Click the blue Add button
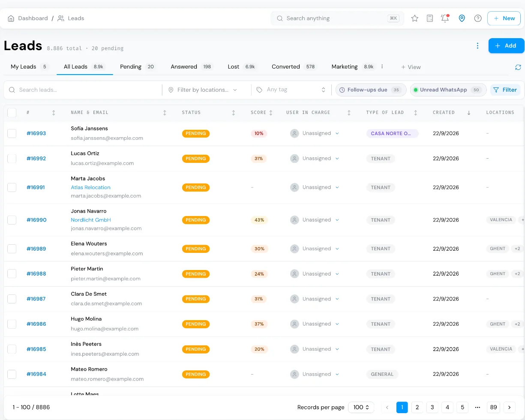The height and width of the screenshot is (420, 525). [506, 46]
